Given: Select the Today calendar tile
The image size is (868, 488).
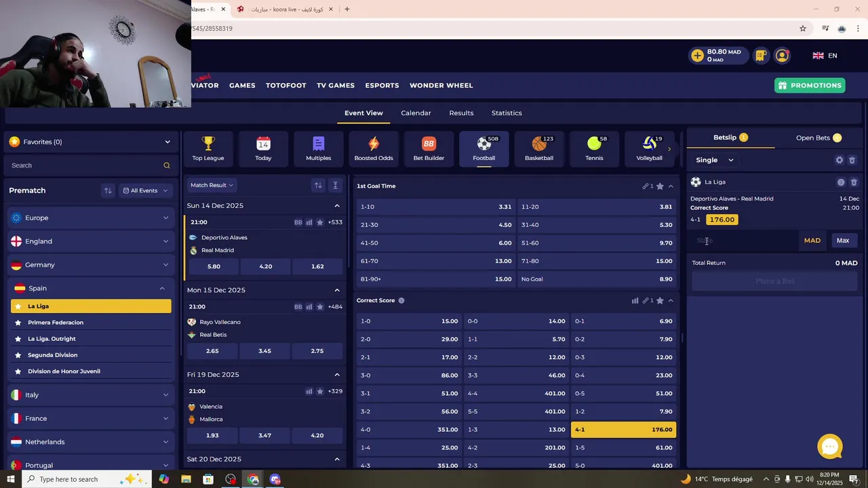Looking at the screenshot, I should pos(263,148).
